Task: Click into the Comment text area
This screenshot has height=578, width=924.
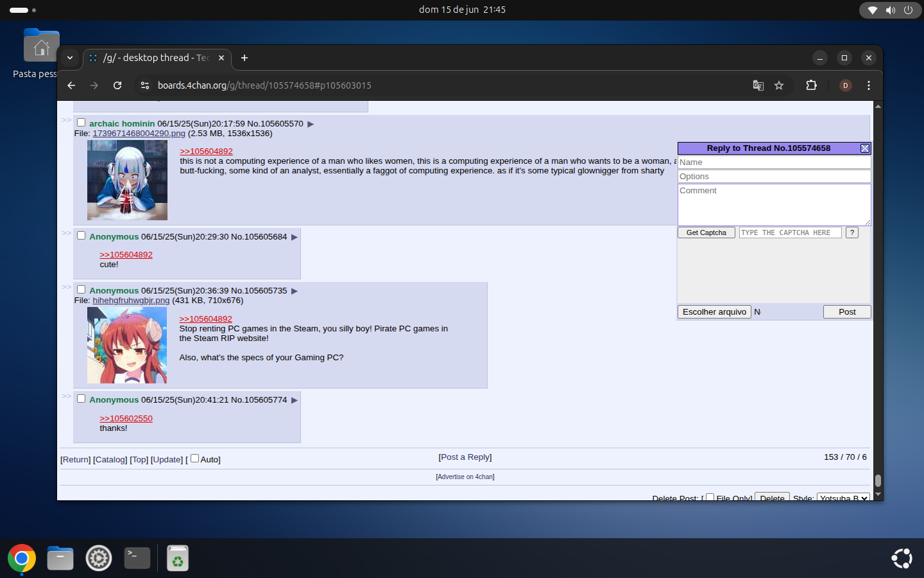Action: [x=774, y=205]
